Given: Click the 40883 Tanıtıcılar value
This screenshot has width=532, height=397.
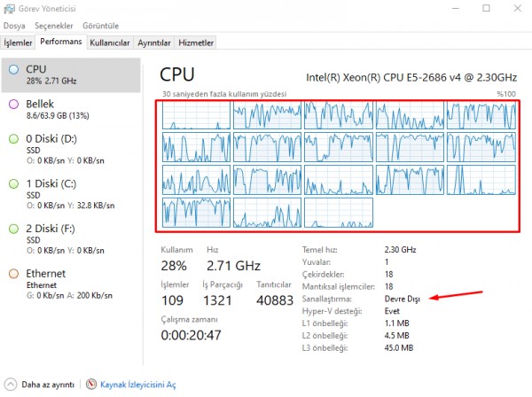Looking at the screenshot, I should click(275, 300).
